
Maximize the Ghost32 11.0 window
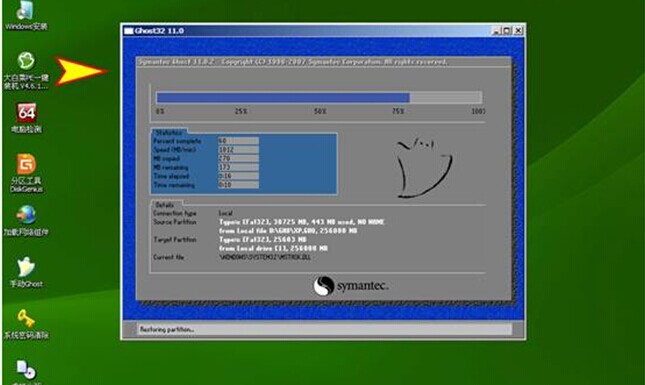[507, 30]
